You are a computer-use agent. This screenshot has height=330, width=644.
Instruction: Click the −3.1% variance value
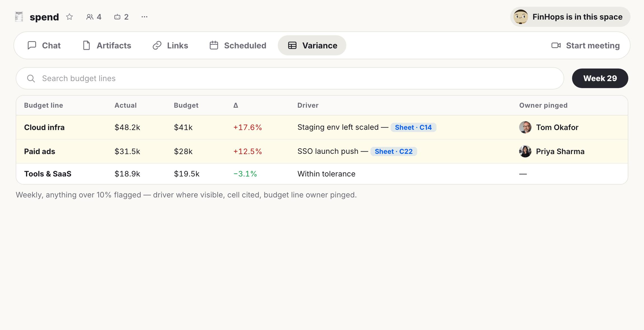(x=245, y=174)
